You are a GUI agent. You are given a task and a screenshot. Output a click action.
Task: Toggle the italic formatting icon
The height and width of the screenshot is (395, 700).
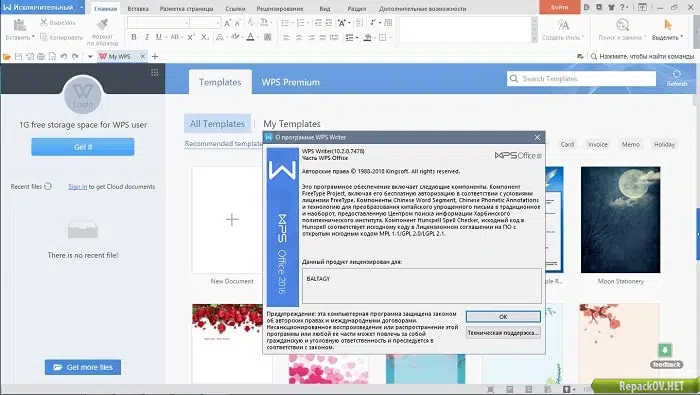tap(146, 37)
